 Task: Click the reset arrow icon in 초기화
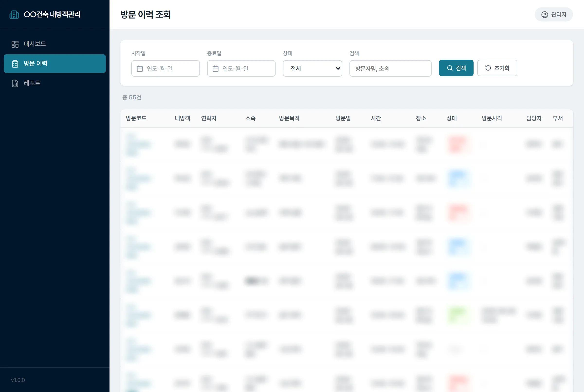488,68
